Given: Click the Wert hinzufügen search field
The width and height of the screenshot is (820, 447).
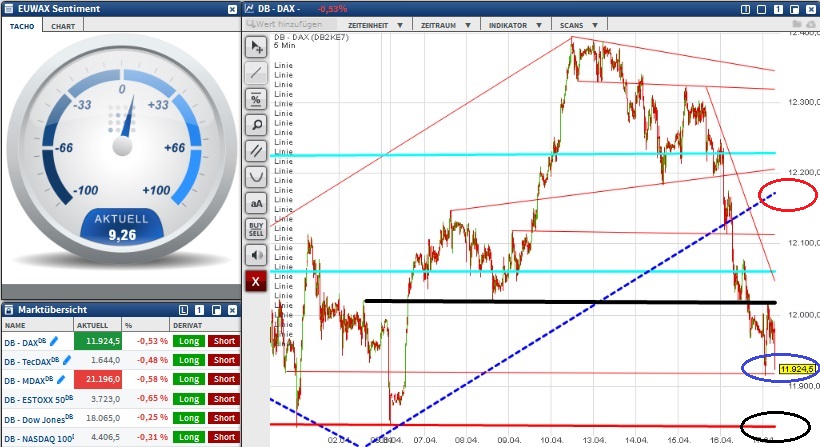Looking at the screenshot, I should pyautogui.click(x=289, y=25).
